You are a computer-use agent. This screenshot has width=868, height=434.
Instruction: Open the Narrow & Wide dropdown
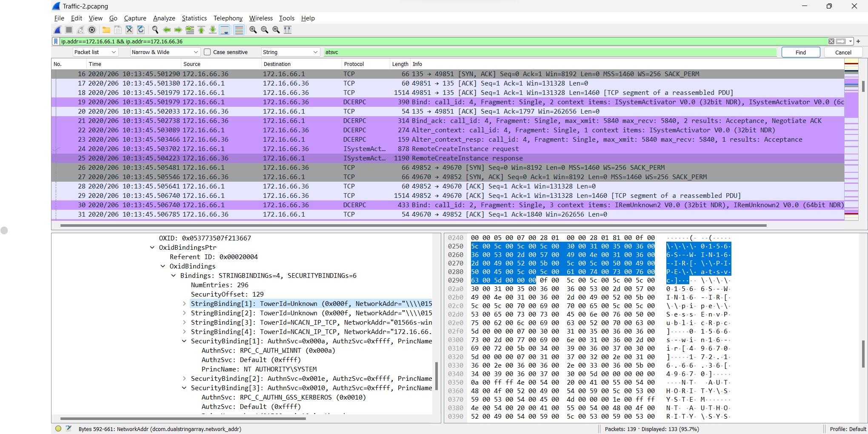pos(165,52)
